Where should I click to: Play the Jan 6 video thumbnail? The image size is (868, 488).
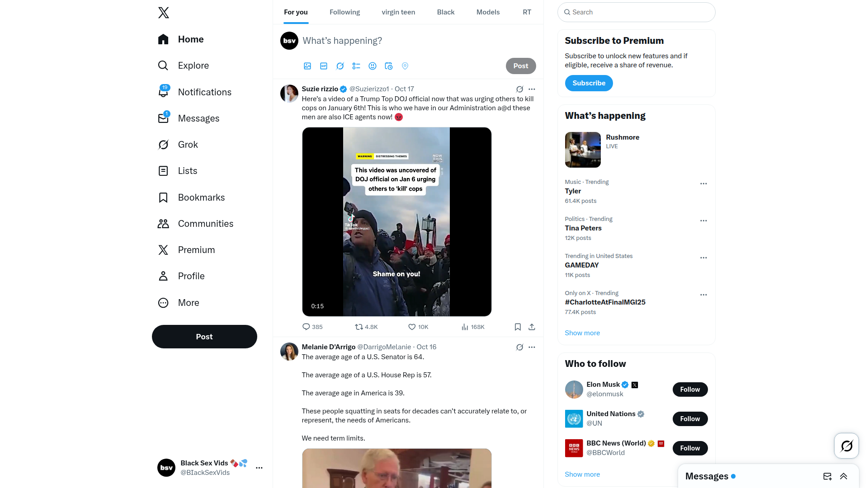396,222
